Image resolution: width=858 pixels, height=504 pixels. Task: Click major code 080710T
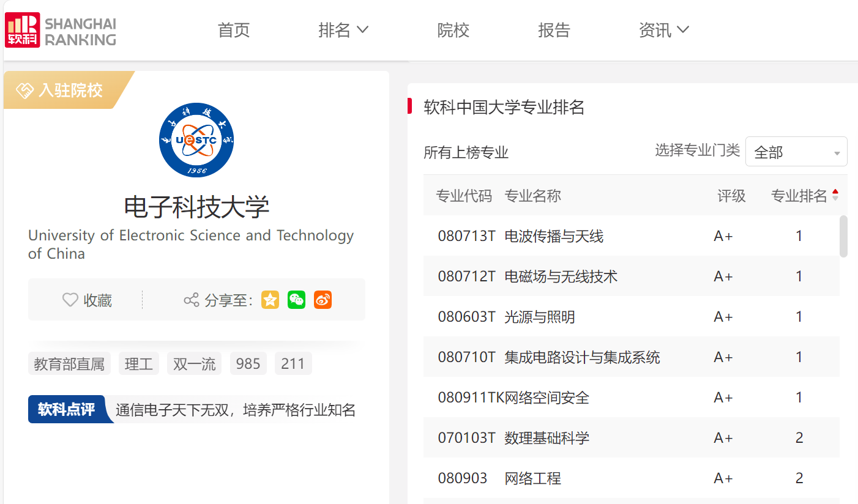tap(466, 357)
